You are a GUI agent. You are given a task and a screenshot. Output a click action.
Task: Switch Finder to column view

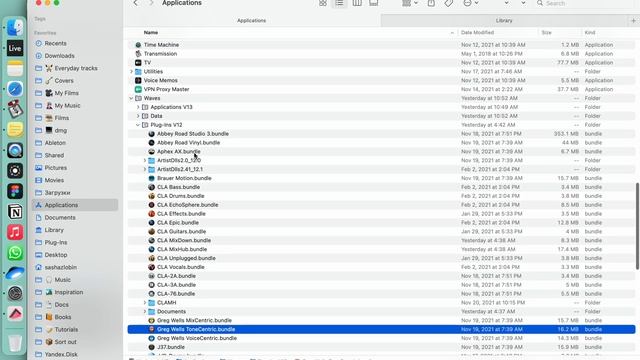tap(357, 3)
